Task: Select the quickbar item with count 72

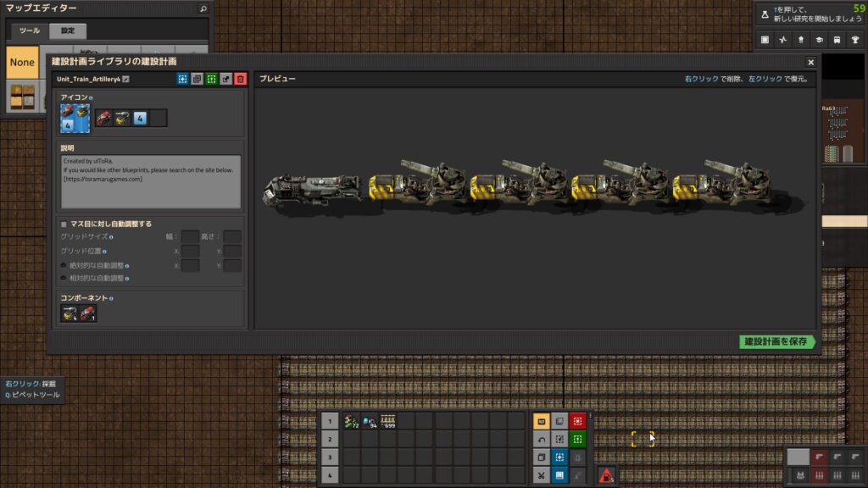Action: pos(352,421)
